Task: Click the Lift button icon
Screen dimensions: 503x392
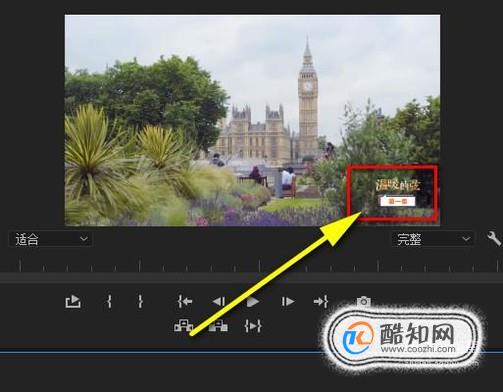Action: [184, 326]
